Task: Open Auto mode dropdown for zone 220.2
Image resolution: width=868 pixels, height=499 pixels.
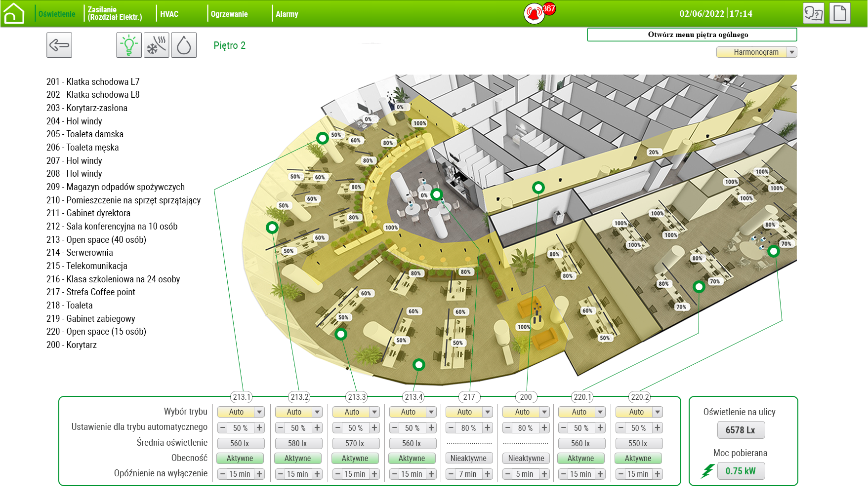Action: 657,412
